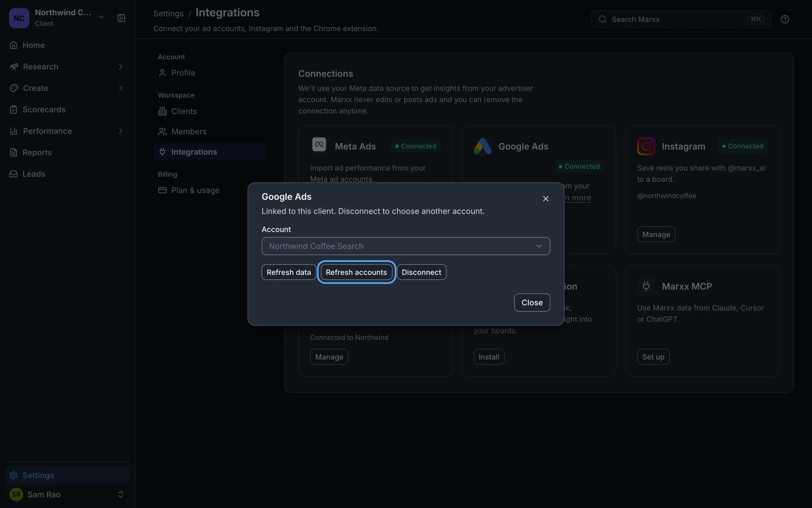
Task: Expand the Performance submenu chevron
Action: pyautogui.click(x=120, y=131)
